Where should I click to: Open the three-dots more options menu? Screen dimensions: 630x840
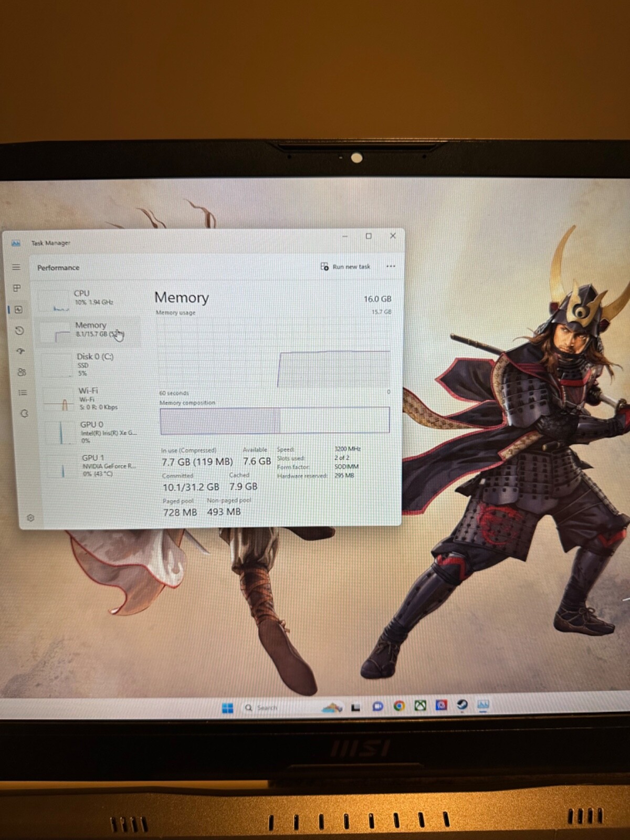391,266
